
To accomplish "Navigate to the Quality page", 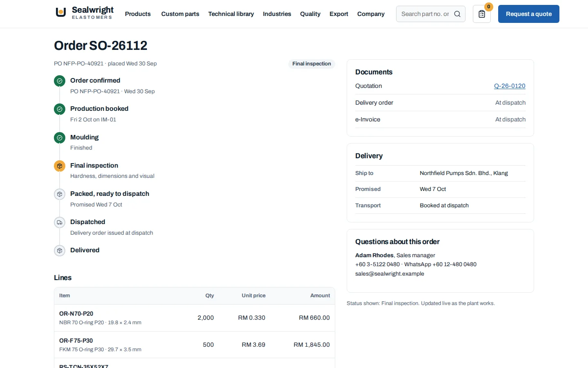I will point(310,14).
